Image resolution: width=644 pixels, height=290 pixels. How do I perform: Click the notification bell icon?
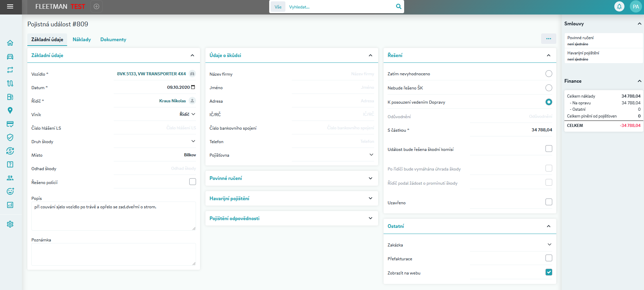pos(619,7)
